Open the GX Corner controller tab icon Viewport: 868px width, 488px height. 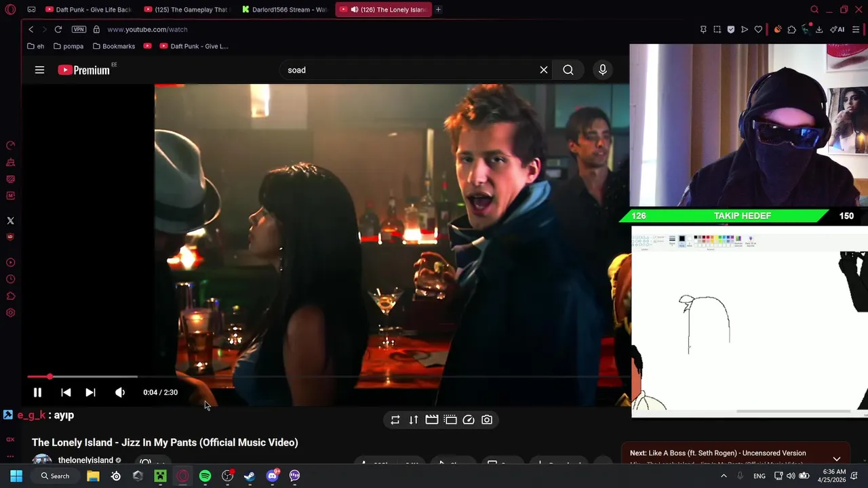(x=31, y=9)
